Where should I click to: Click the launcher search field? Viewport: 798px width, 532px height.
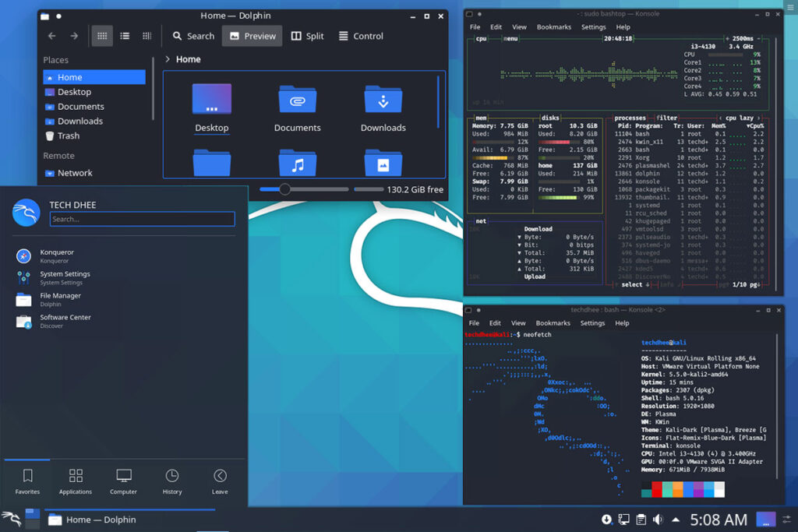[142, 219]
